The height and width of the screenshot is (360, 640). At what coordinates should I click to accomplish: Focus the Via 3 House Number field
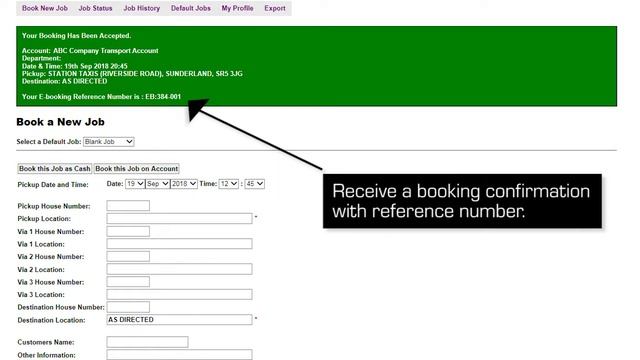(x=128, y=282)
